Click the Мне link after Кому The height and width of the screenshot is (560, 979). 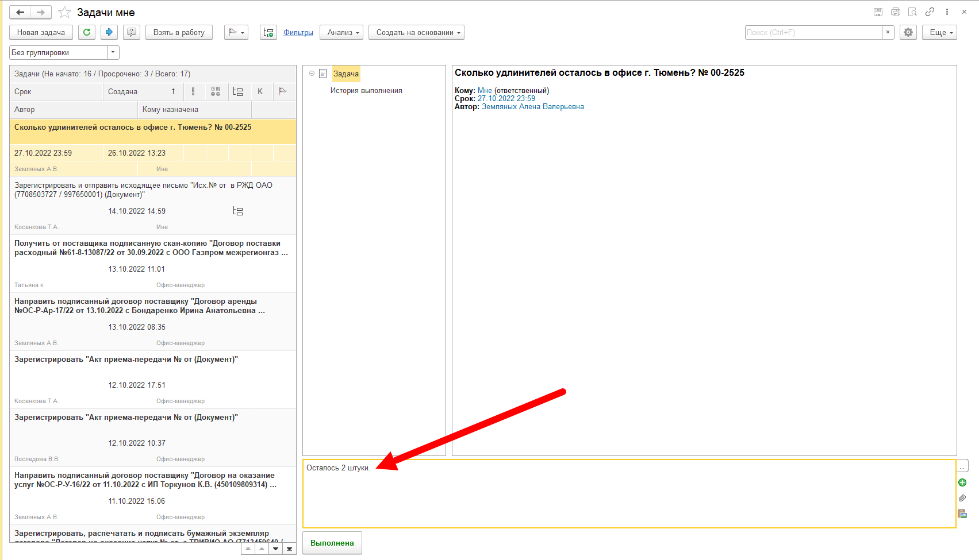485,91
